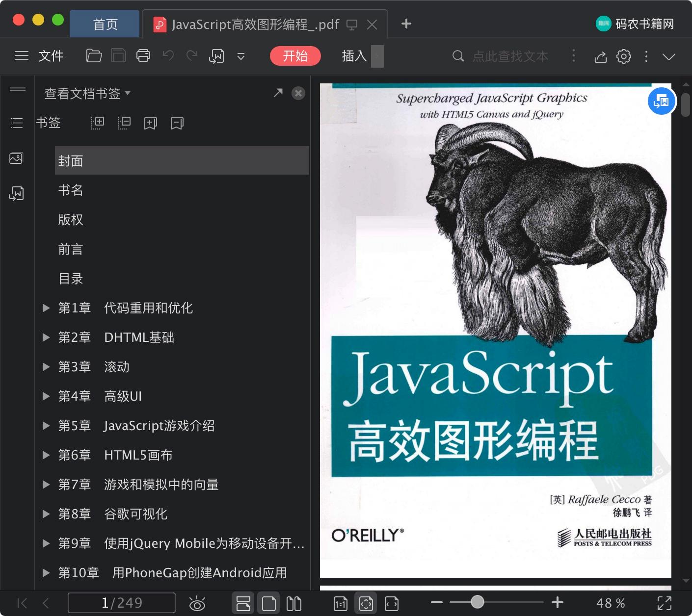Click the share export icon

coord(600,57)
